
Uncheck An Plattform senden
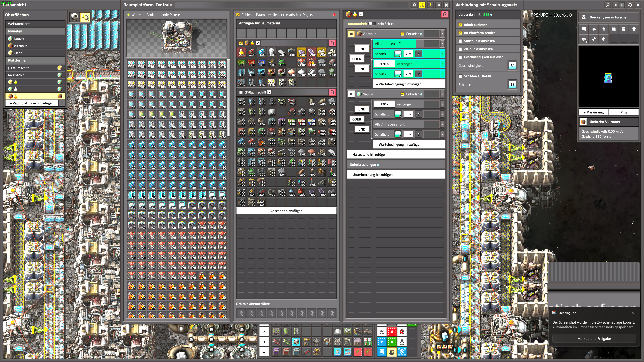[x=460, y=33]
